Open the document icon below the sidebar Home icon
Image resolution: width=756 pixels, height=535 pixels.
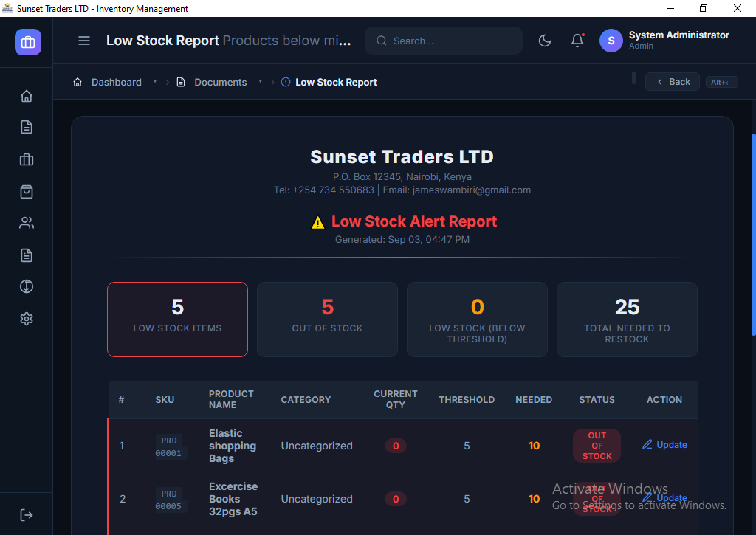(x=27, y=127)
